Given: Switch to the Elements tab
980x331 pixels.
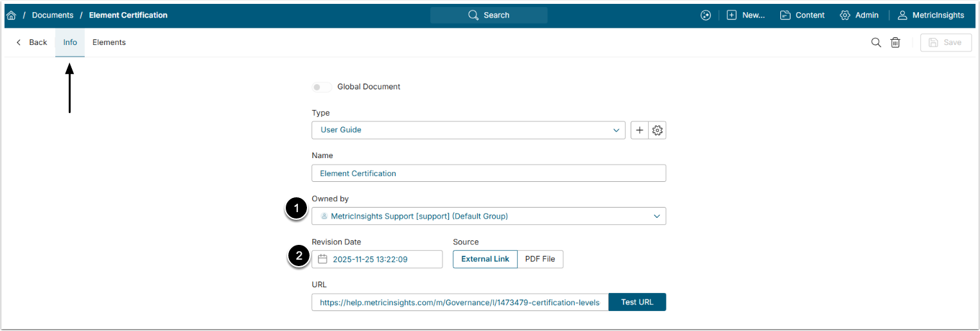Looking at the screenshot, I should click(109, 42).
